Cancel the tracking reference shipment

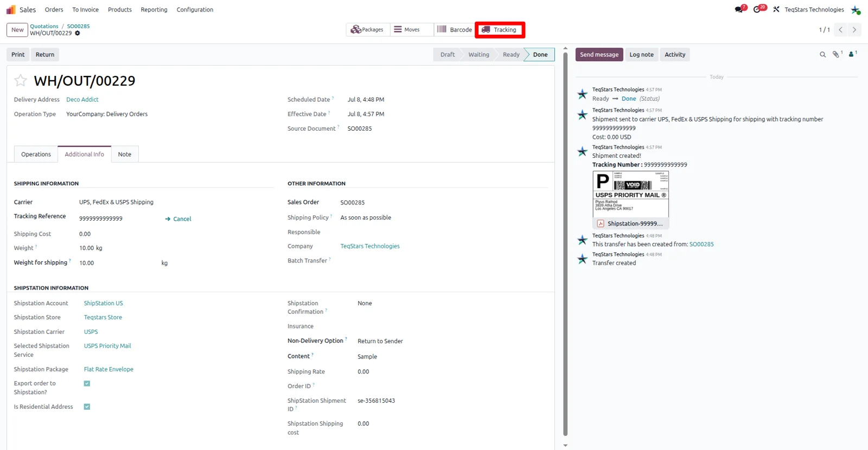pyautogui.click(x=178, y=219)
